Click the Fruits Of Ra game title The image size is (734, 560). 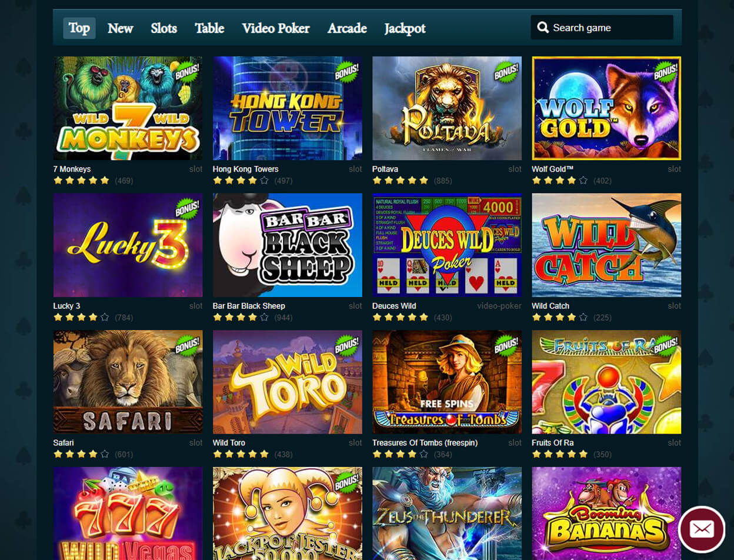tap(553, 442)
